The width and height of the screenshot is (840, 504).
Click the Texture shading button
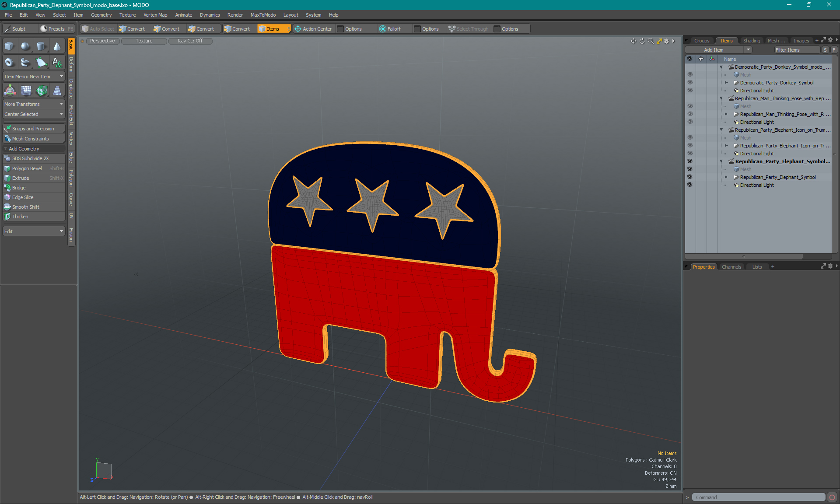[144, 41]
